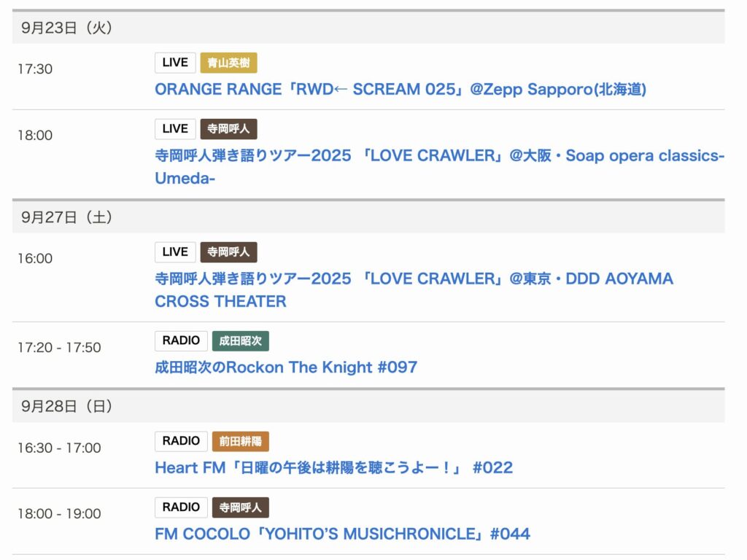Click RADIO tag next to 成田昭次

181,341
